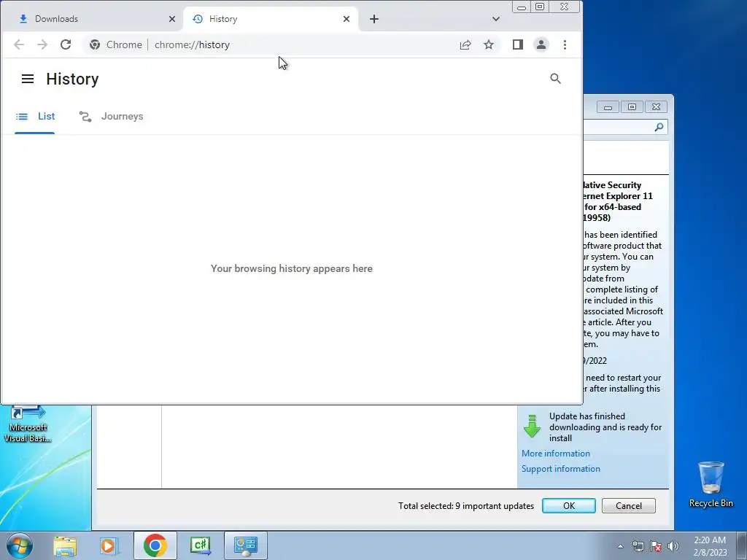
Task: Open a new tab with the plus button
Action: (x=374, y=19)
